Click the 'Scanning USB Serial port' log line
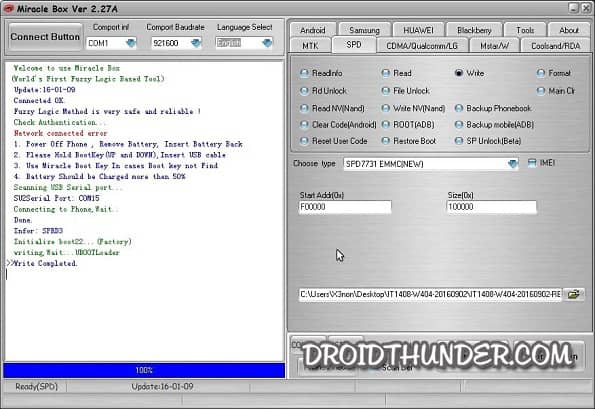Image resolution: width=595 pixels, height=409 pixels. tap(68, 187)
